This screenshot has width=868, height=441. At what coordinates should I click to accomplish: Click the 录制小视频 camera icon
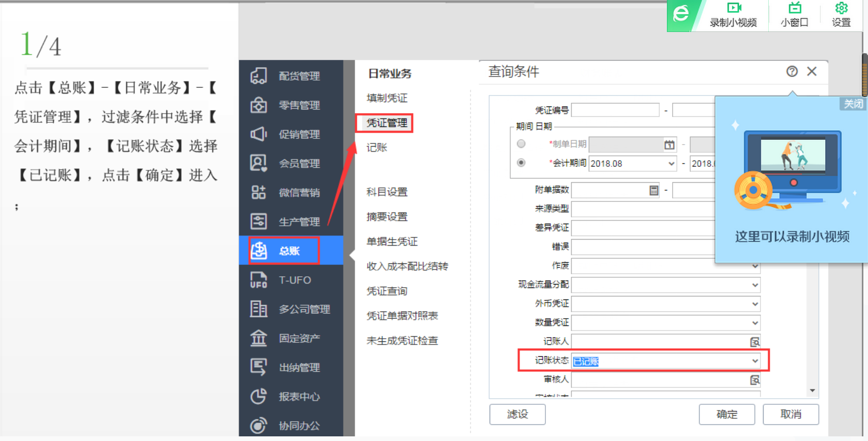tap(734, 8)
